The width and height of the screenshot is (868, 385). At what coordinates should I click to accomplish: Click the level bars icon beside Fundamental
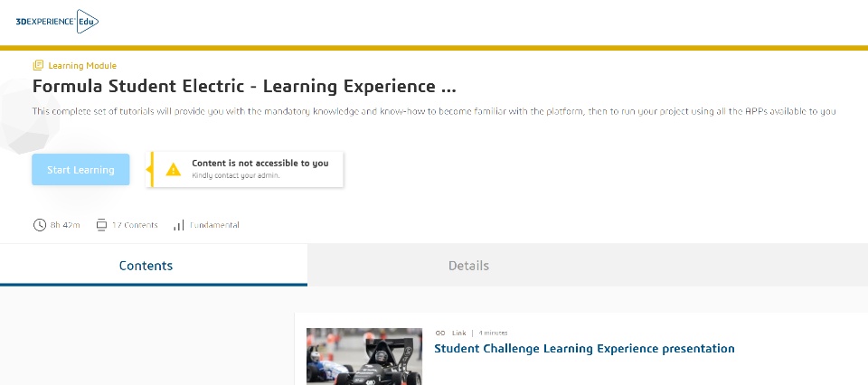click(179, 225)
